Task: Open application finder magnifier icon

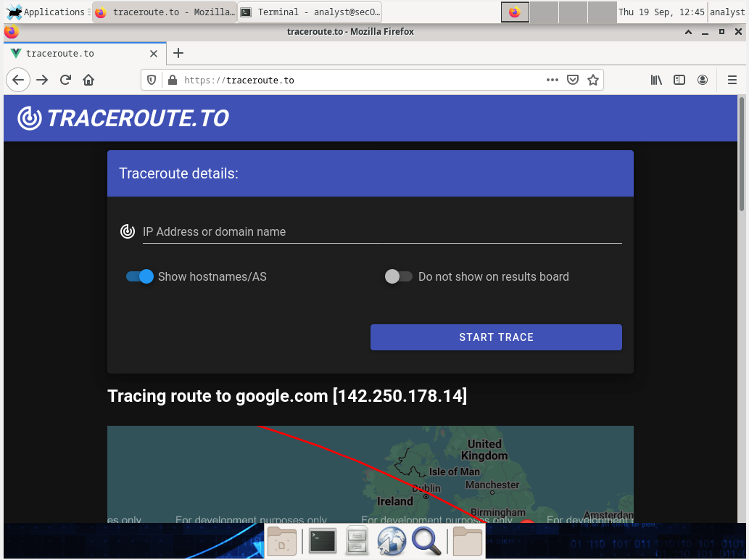Action: tap(426, 541)
